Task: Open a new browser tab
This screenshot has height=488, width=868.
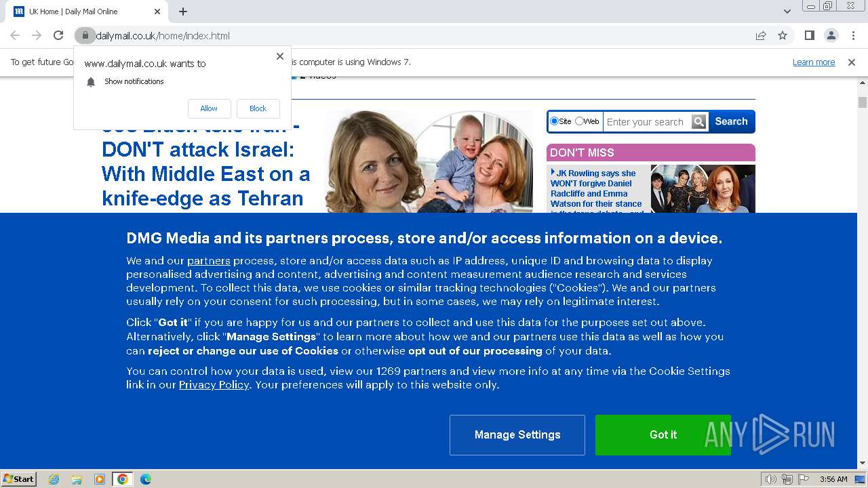Action: [183, 12]
